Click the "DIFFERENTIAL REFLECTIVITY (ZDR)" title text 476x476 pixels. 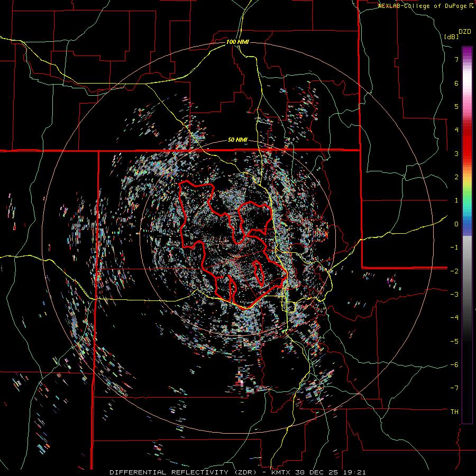[x=184, y=472]
